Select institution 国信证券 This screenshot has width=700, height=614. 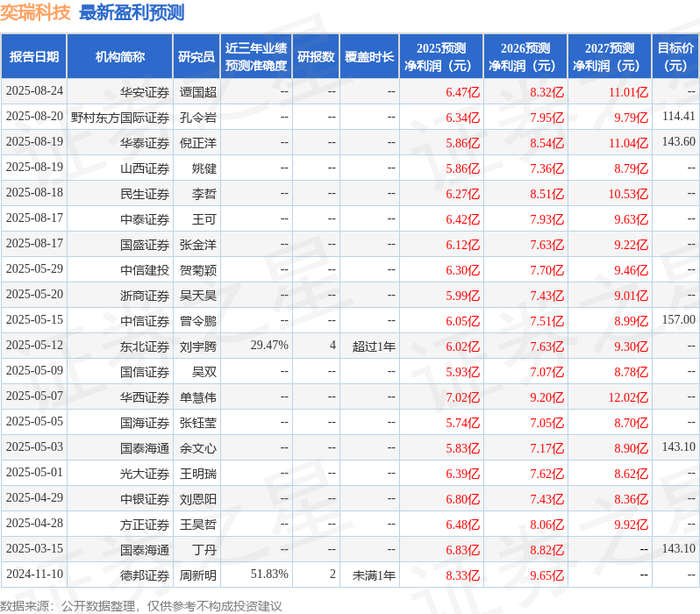145,372
